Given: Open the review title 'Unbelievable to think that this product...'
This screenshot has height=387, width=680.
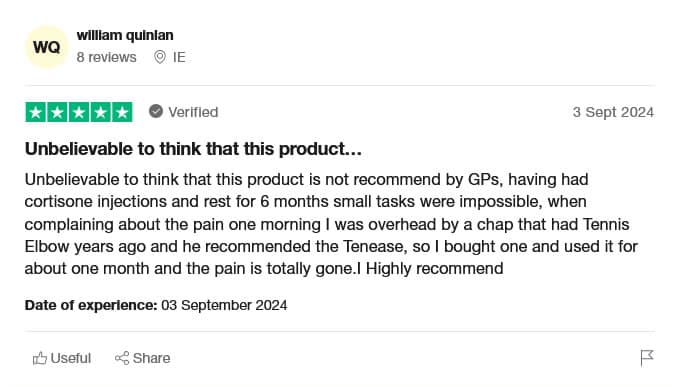Looking at the screenshot, I should 193,149.
